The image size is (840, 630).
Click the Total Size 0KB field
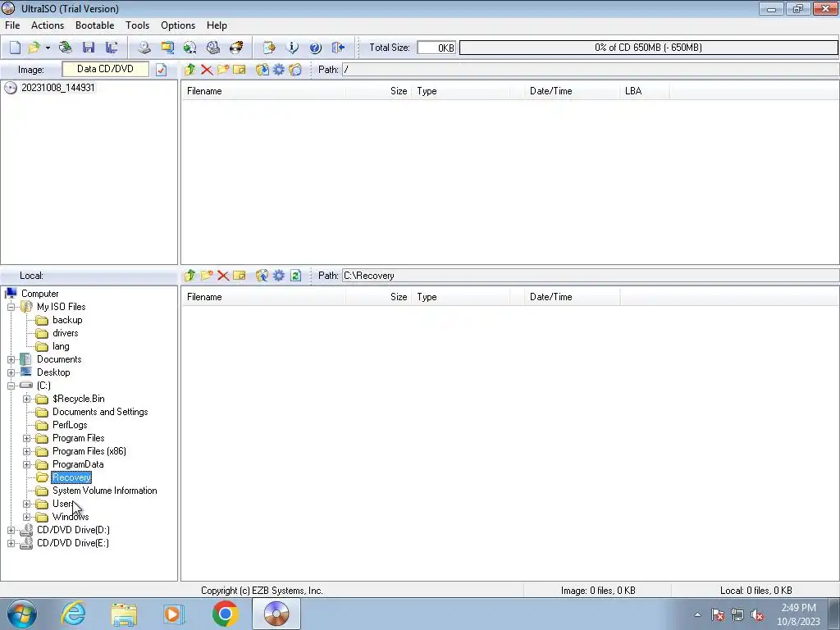click(436, 48)
